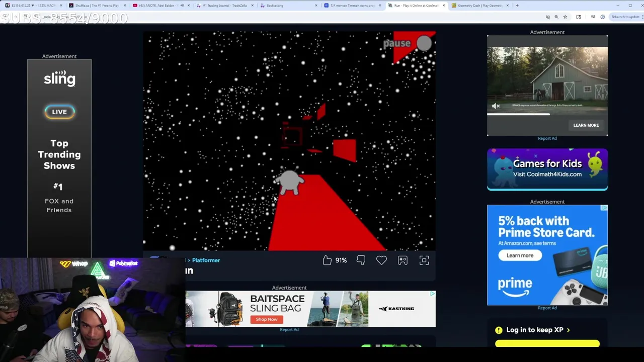Click Learn more on Prime Store Card ad

(x=520, y=255)
